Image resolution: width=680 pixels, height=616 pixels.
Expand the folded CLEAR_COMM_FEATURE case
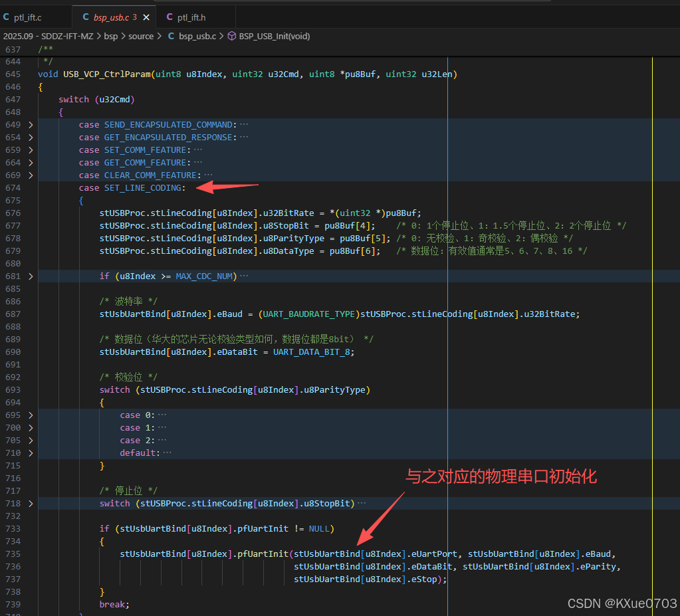[x=31, y=175]
